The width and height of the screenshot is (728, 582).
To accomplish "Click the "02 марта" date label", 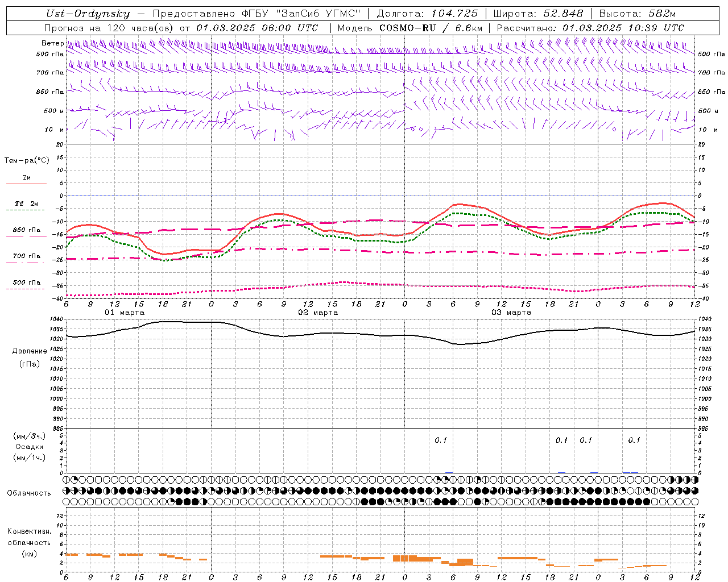I will [318, 313].
